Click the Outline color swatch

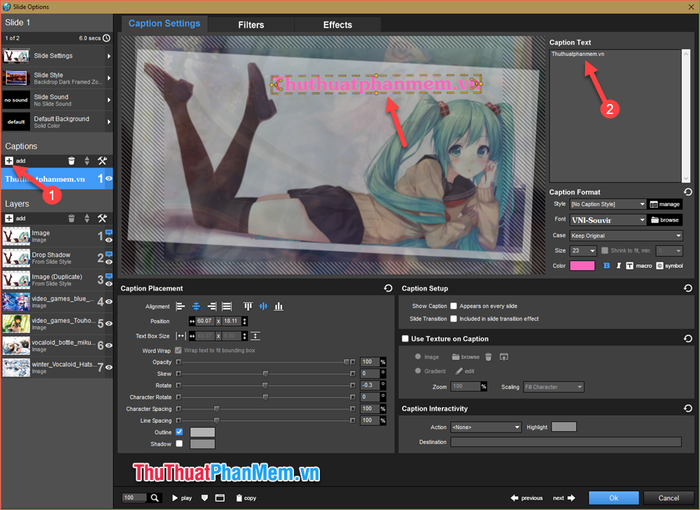pos(203,432)
